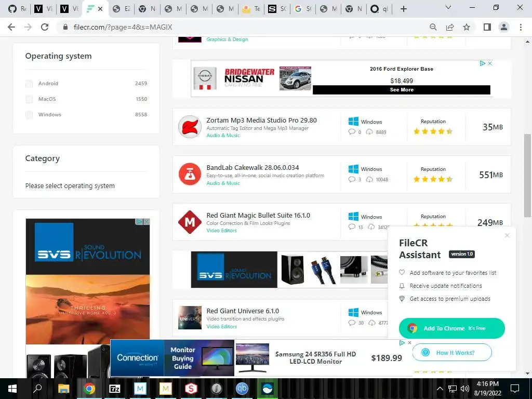Switch to the tab labeled Te
This screenshot has width=532, height=399.
click(x=251, y=9)
